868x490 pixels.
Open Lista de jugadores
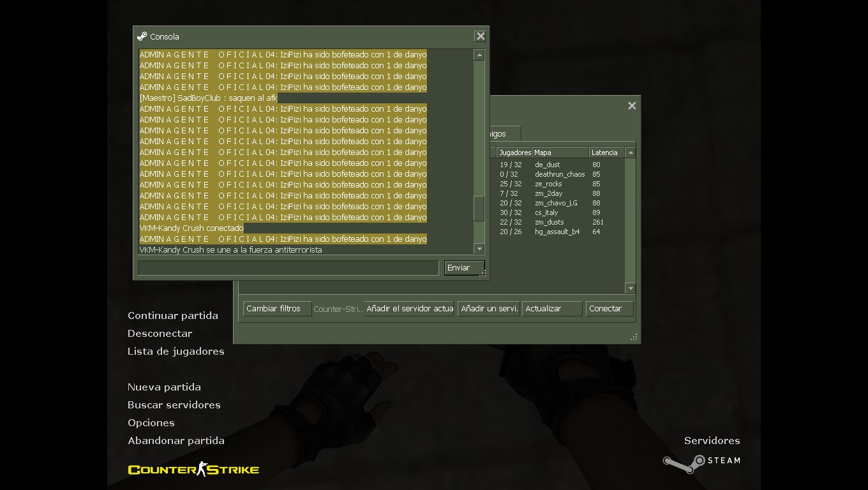tap(176, 352)
